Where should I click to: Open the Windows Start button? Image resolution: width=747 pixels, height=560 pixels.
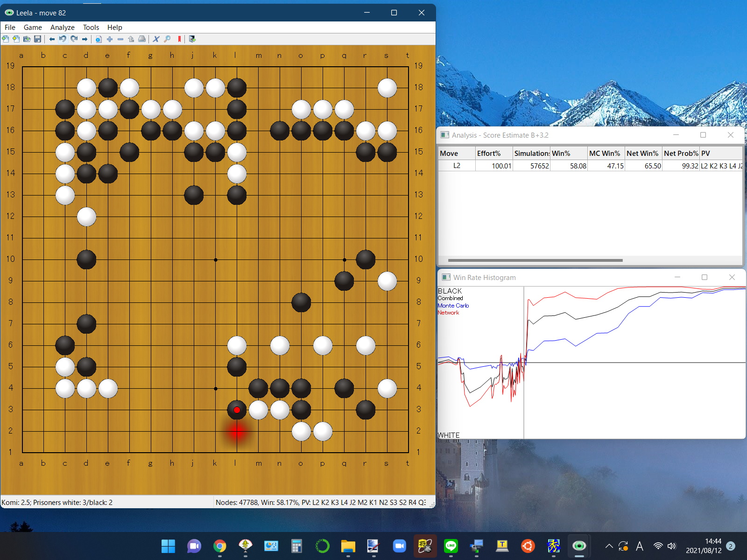tap(168, 546)
